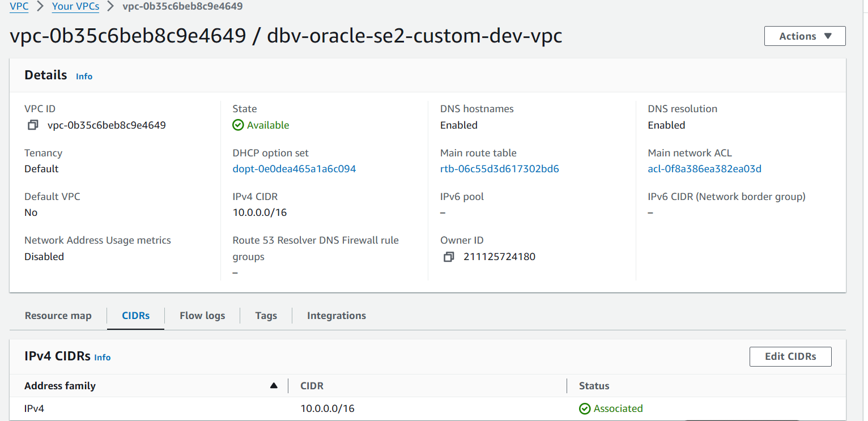
Task: Select the 10.0.0.0/16 CIDR table cell
Action: pos(327,409)
